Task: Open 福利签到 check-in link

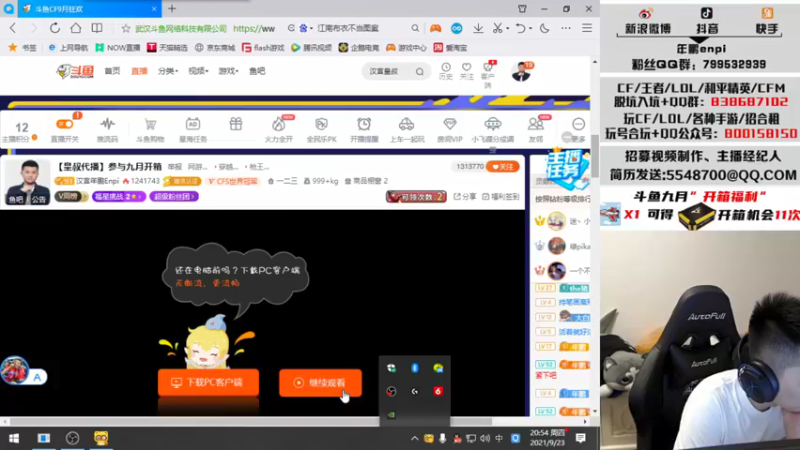Action: [x=501, y=196]
